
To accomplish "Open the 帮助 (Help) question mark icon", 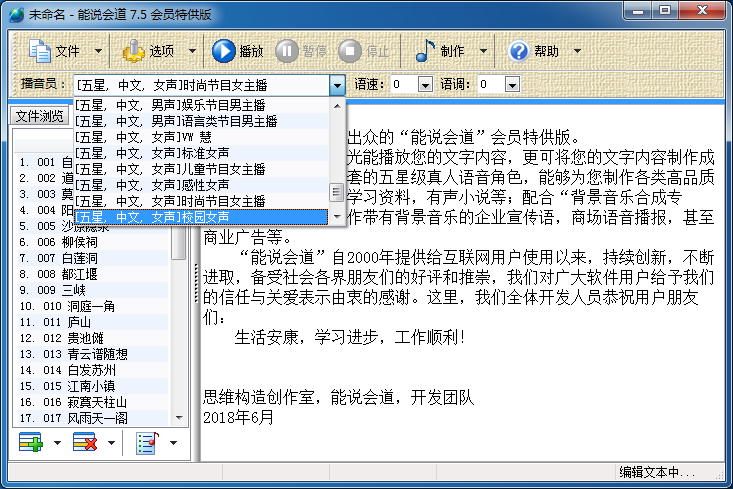I will click(x=518, y=50).
